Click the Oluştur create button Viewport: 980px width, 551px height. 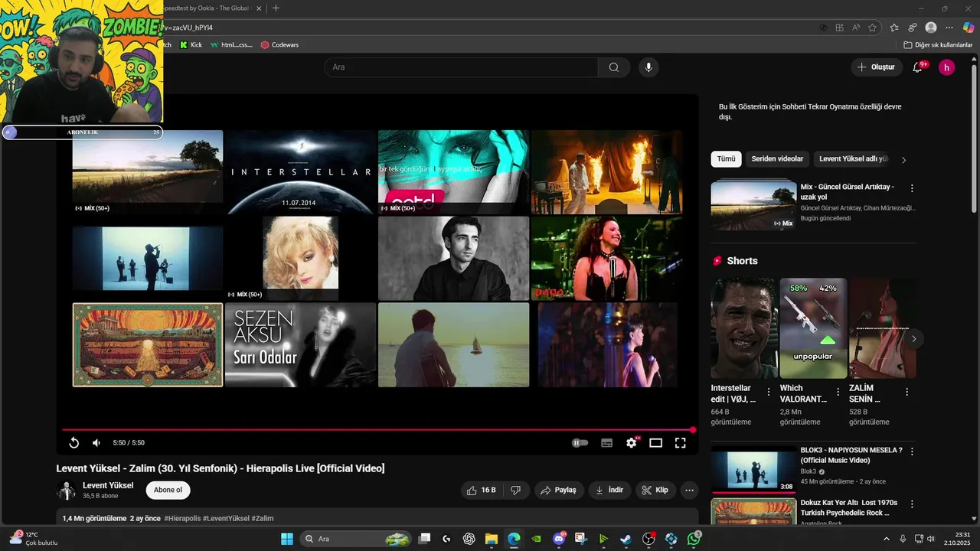(x=877, y=67)
